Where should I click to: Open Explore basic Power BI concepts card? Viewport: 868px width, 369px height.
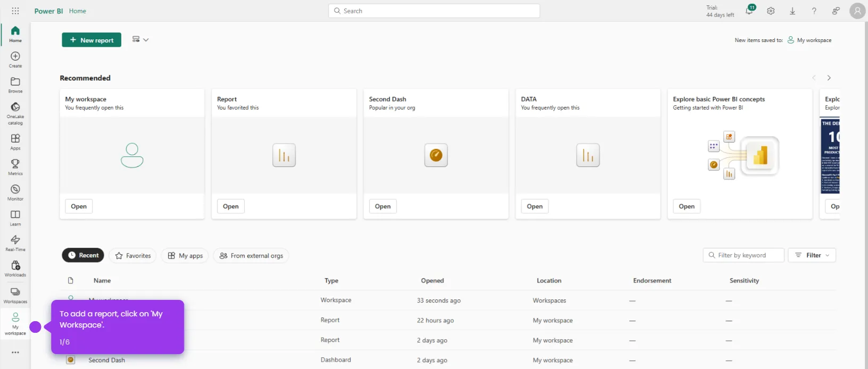click(x=687, y=206)
